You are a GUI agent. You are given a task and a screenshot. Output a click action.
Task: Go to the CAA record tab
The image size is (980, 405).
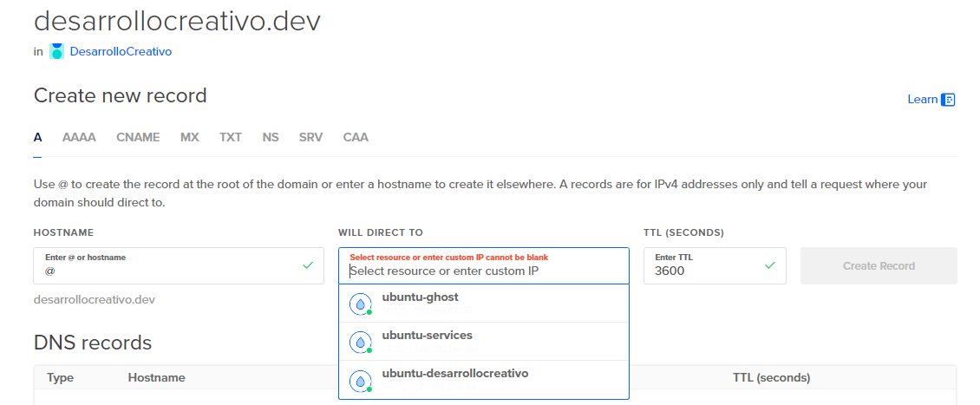click(356, 137)
